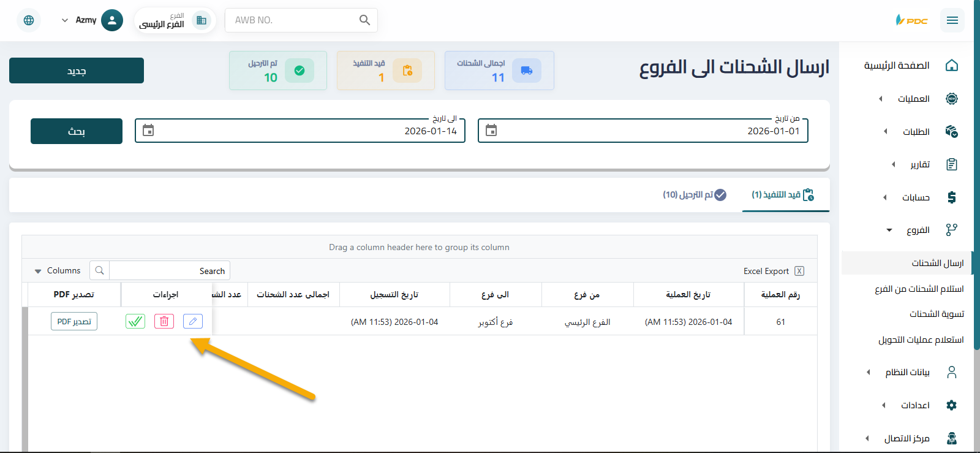Expand the Columns dropdown
Screen dimensions: 980x453
(x=58, y=270)
